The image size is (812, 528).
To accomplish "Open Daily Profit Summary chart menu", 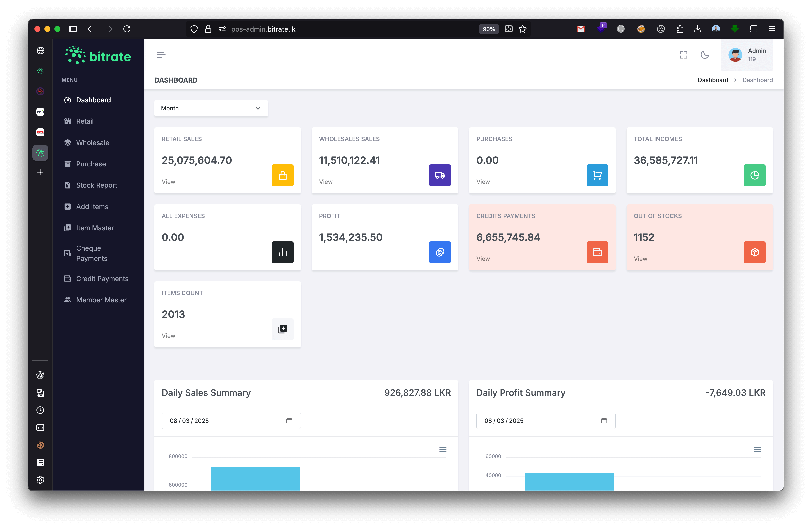I will (x=757, y=450).
